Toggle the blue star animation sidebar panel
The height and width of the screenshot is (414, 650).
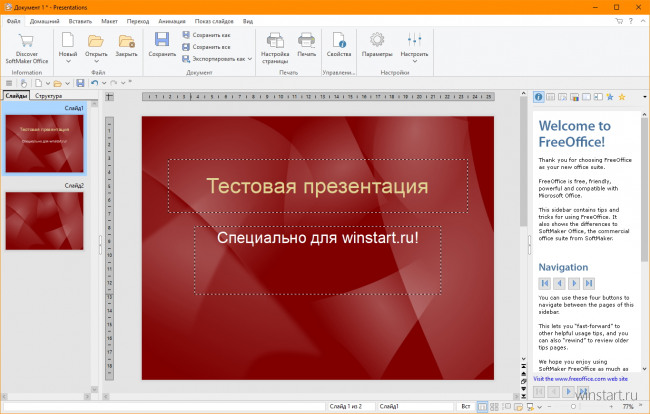coord(610,97)
